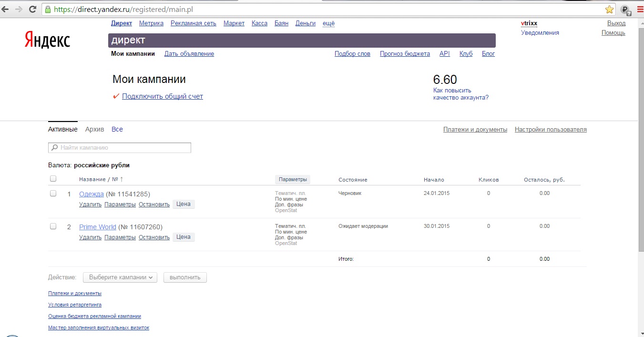644x337 pixels.
Task: Click the green padlock in address bar
Action: pyautogui.click(x=48, y=9)
